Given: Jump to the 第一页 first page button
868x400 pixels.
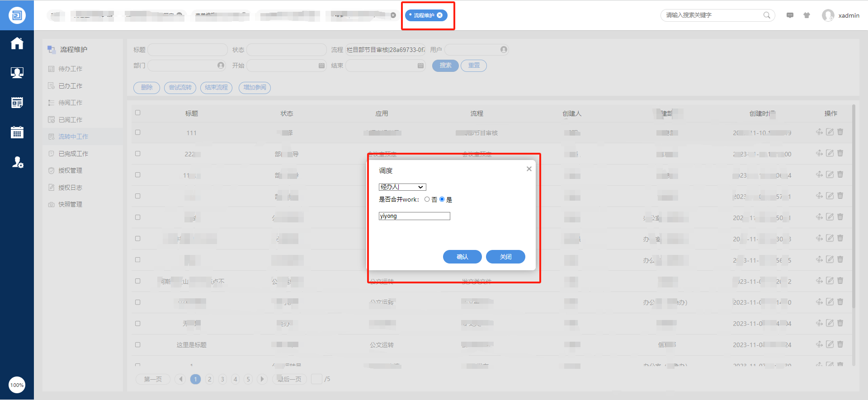Looking at the screenshot, I should click(153, 379).
